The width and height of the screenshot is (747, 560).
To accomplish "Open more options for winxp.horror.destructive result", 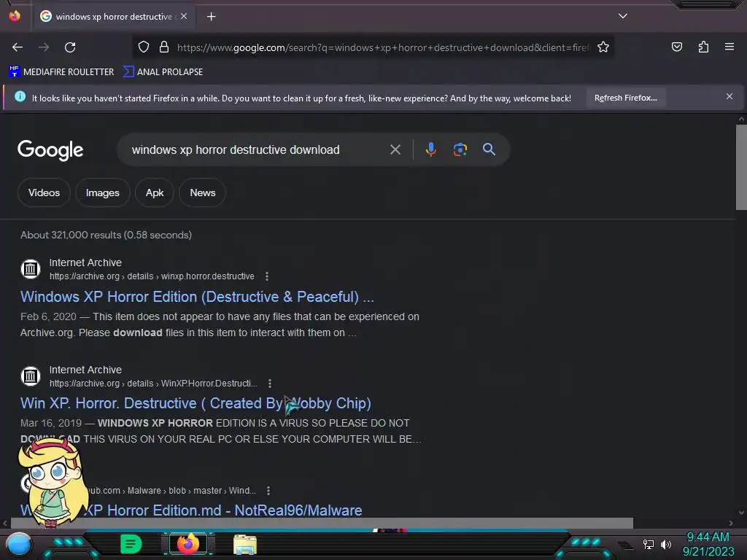I will click(267, 276).
